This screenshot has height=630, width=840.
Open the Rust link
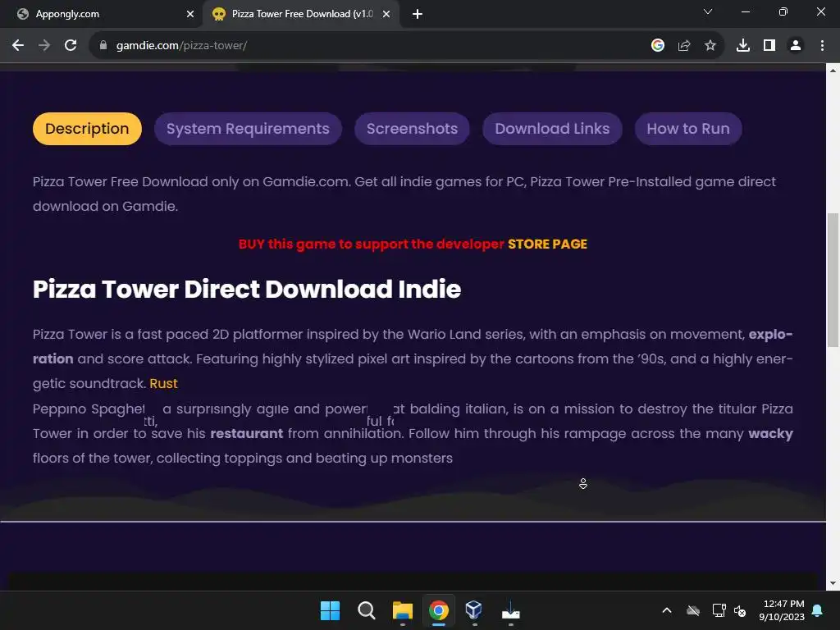(x=163, y=384)
